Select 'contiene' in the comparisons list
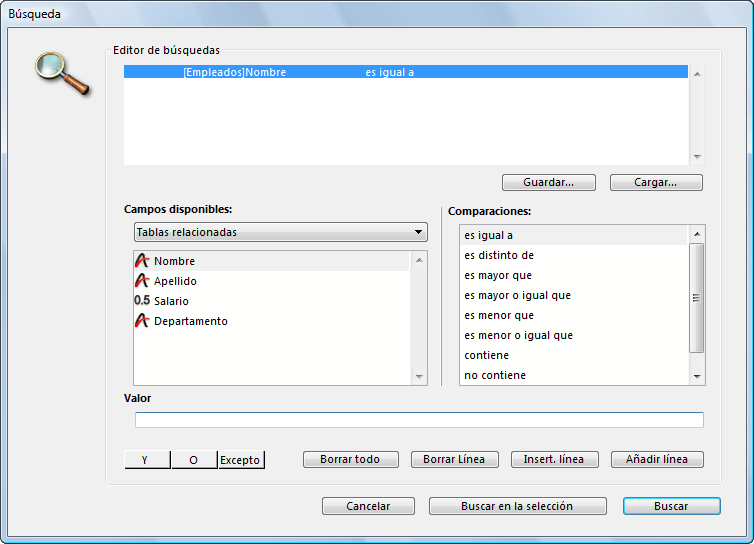This screenshot has height=544, width=754. [487, 355]
